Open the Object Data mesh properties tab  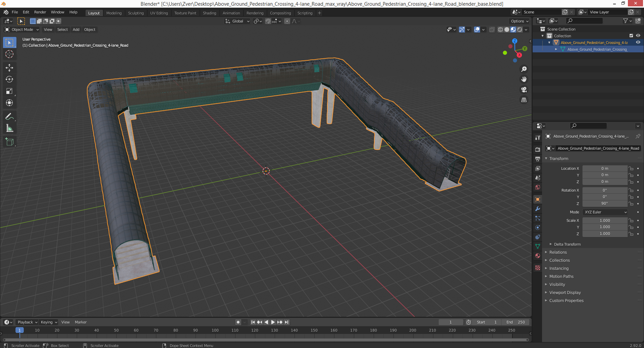[538, 246]
